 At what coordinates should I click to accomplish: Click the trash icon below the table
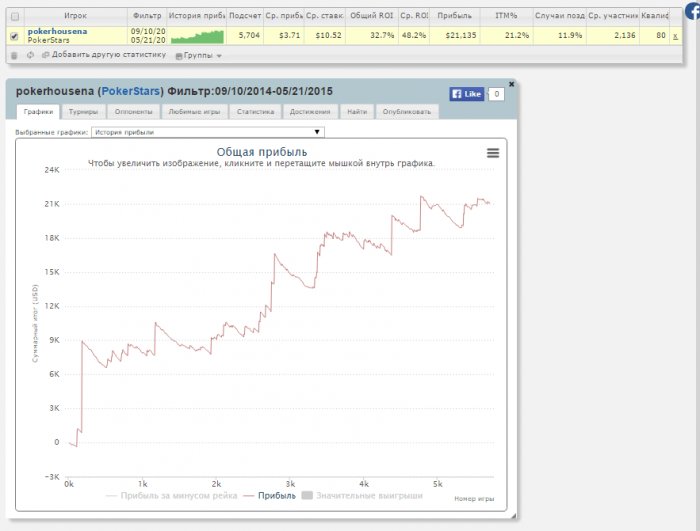point(14,54)
